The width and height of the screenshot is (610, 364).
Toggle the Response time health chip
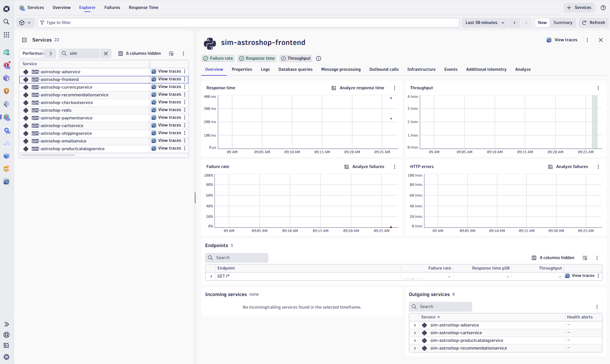pos(257,58)
